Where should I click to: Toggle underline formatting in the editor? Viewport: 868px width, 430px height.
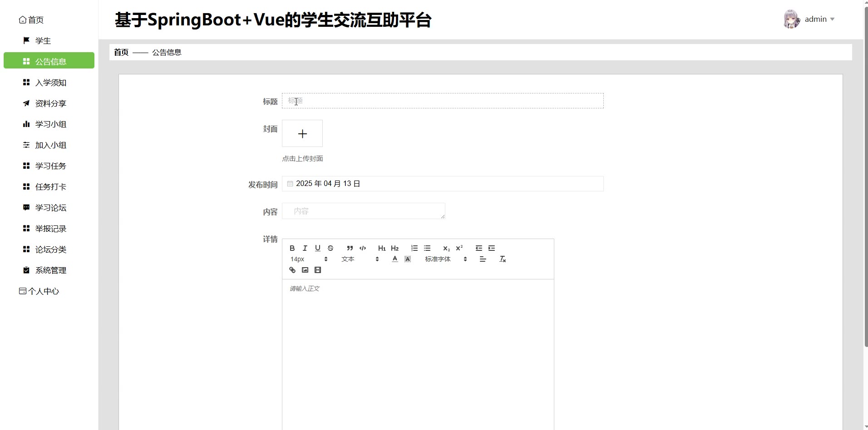[318, 248]
